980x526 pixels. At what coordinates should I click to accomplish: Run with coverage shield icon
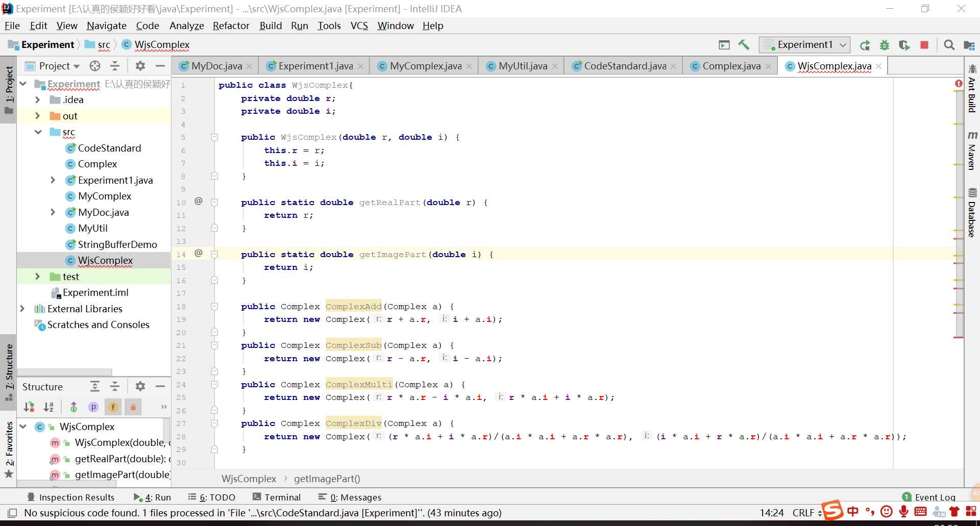904,45
